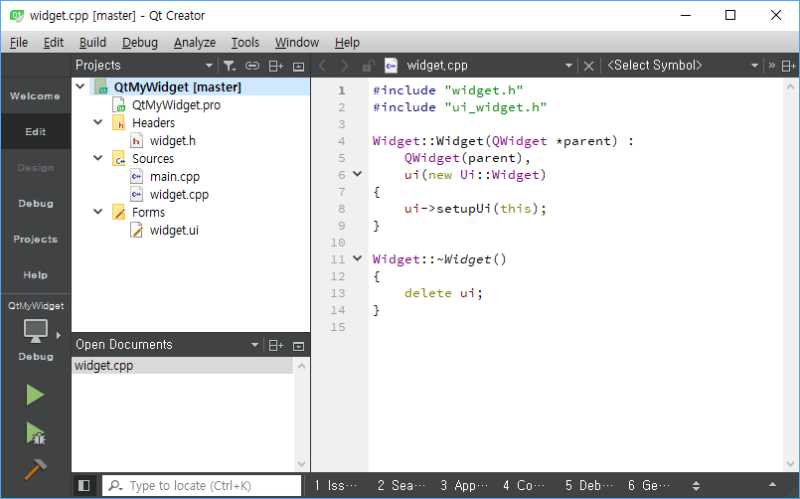Image resolution: width=800 pixels, height=499 pixels.
Task: Open the Build menu
Action: coord(93,42)
